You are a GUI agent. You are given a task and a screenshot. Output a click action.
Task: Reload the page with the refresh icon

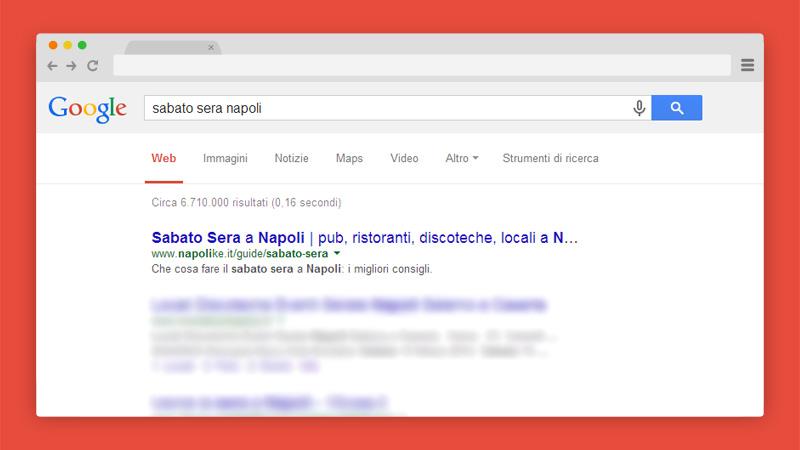point(92,66)
